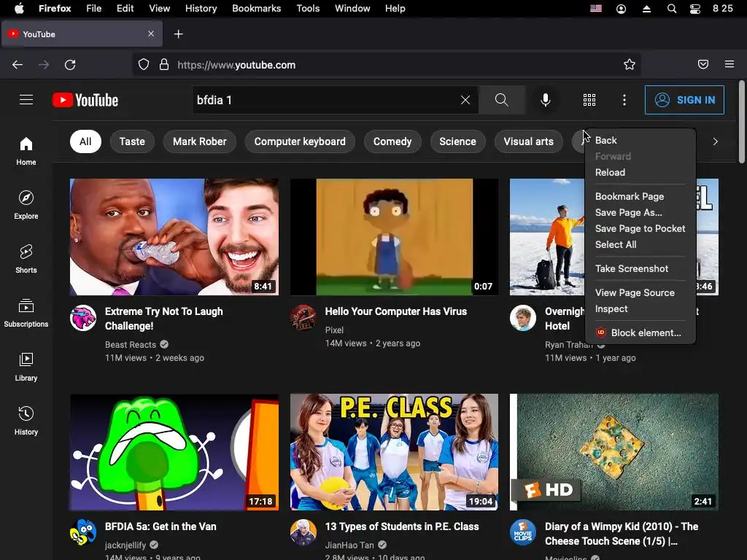Viewport: 747px width, 560px height.
Task: Choose Reload in context menu
Action: click(x=640, y=172)
